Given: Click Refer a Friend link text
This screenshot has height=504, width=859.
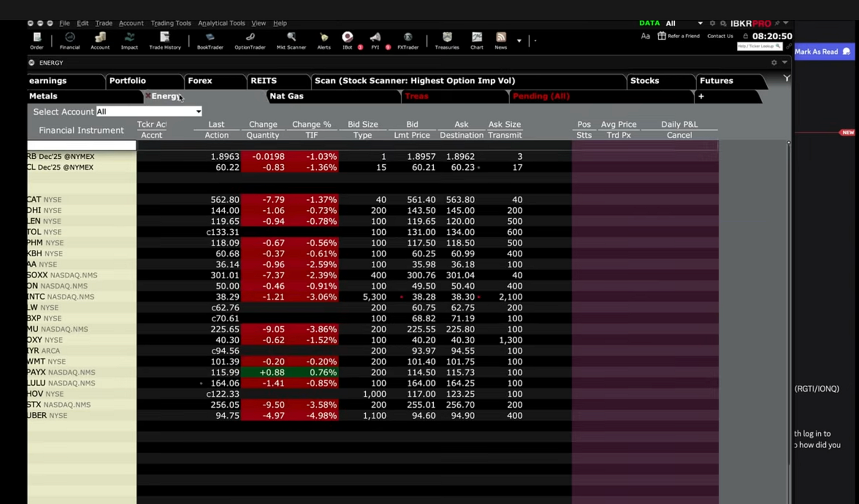Looking at the screenshot, I should pos(684,36).
